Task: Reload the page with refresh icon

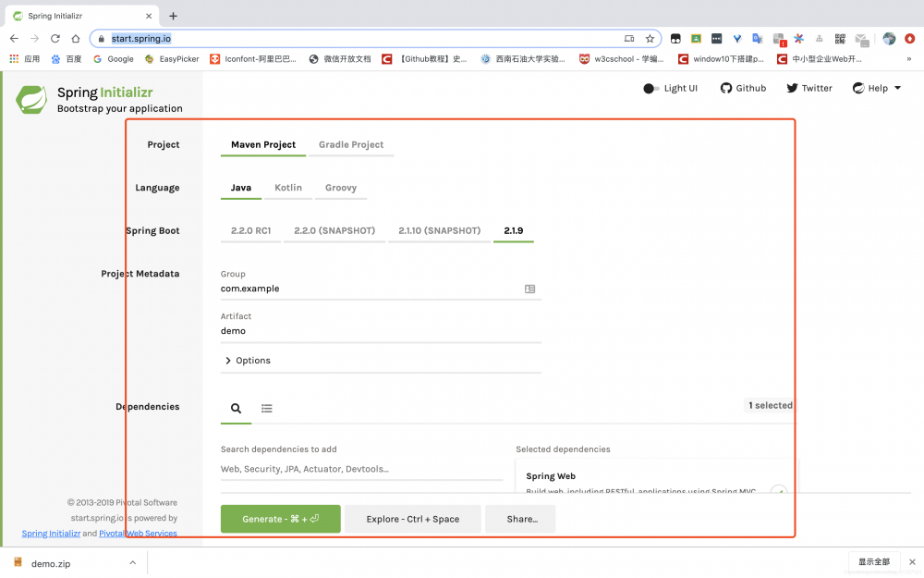Action: pyautogui.click(x=55, y=39)
